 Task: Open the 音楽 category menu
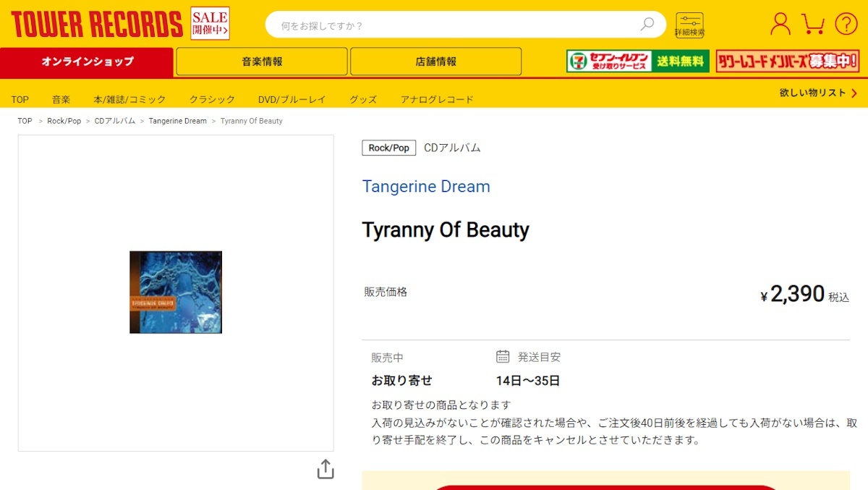pyautogui.click(x=61, y=100)
